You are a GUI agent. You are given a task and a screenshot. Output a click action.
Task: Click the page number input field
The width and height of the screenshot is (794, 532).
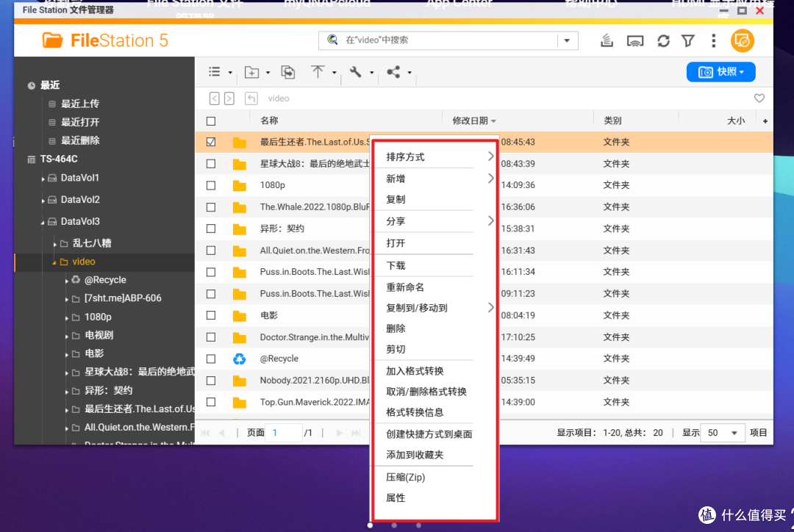(284, 433)
